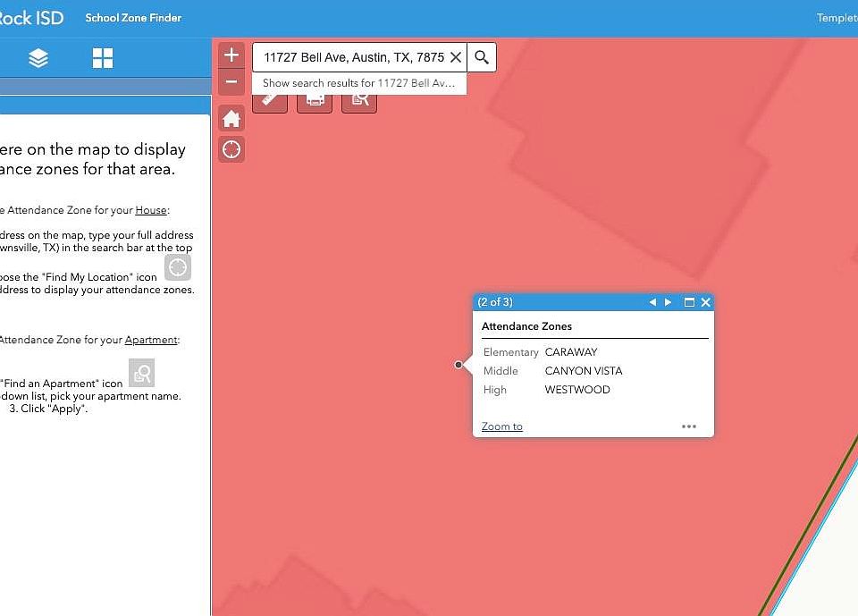
Task: Open the Find an Apartment tool
Action: click(x=359, y=103)
